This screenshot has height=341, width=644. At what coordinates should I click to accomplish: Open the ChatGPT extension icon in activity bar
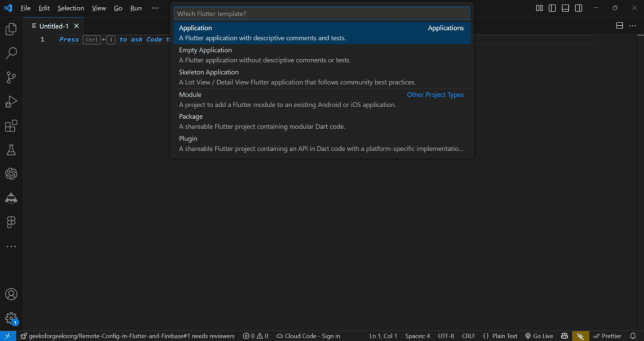coord(11,174)
